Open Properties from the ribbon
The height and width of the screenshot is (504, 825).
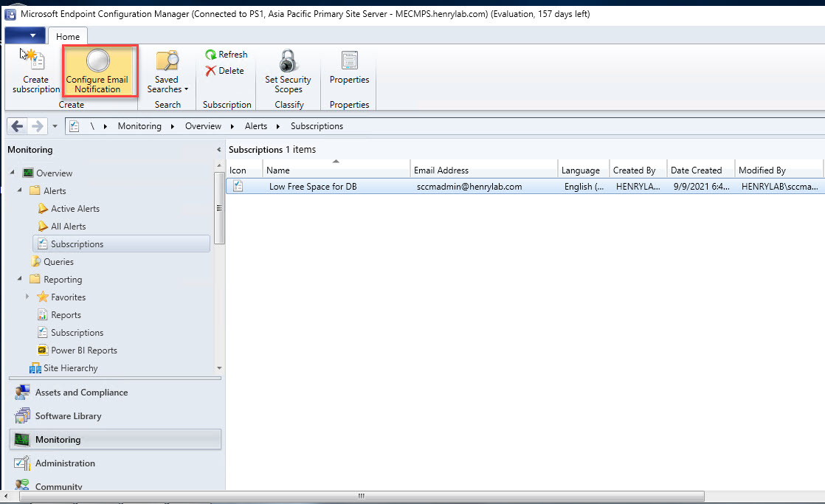click(349, 72)
